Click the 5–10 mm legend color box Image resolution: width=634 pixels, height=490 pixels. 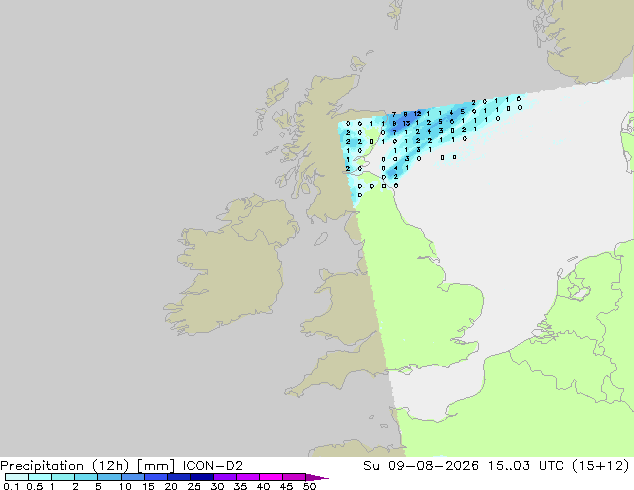[109, 477]
